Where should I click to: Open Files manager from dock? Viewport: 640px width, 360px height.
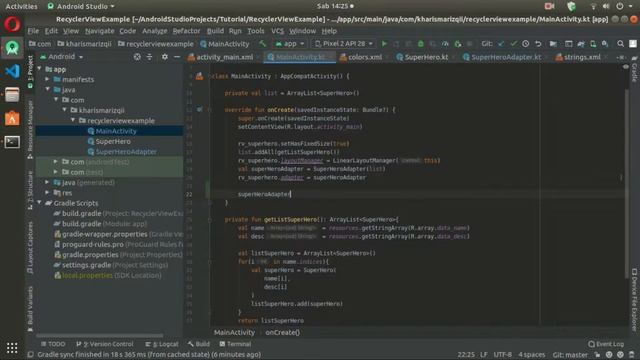12,95
